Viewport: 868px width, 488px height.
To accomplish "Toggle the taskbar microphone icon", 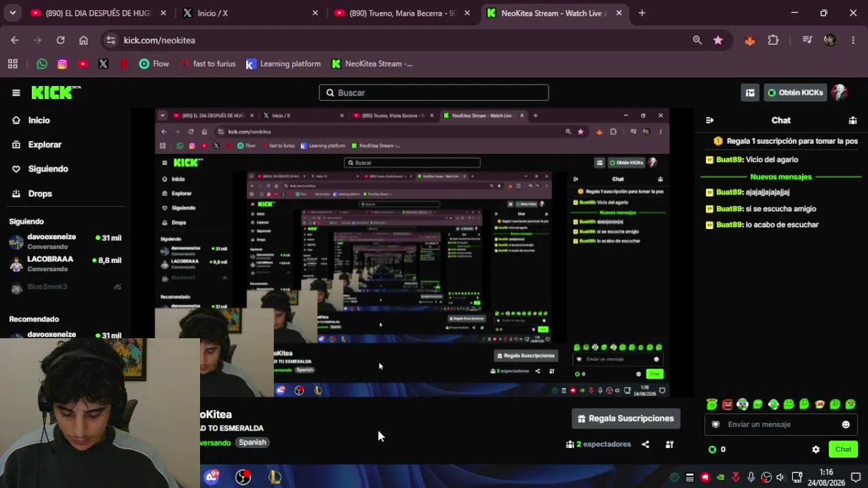I will click(751, 477).
